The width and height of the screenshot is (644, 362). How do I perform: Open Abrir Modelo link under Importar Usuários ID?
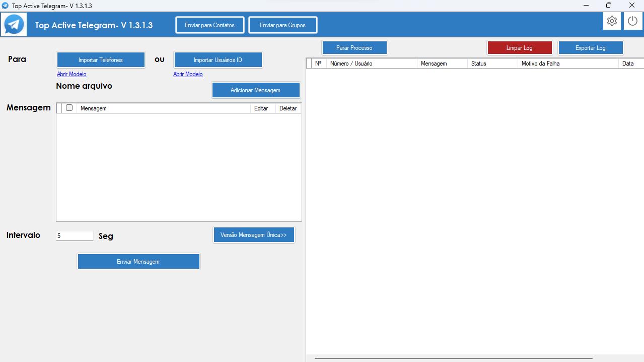pos(188,74)
